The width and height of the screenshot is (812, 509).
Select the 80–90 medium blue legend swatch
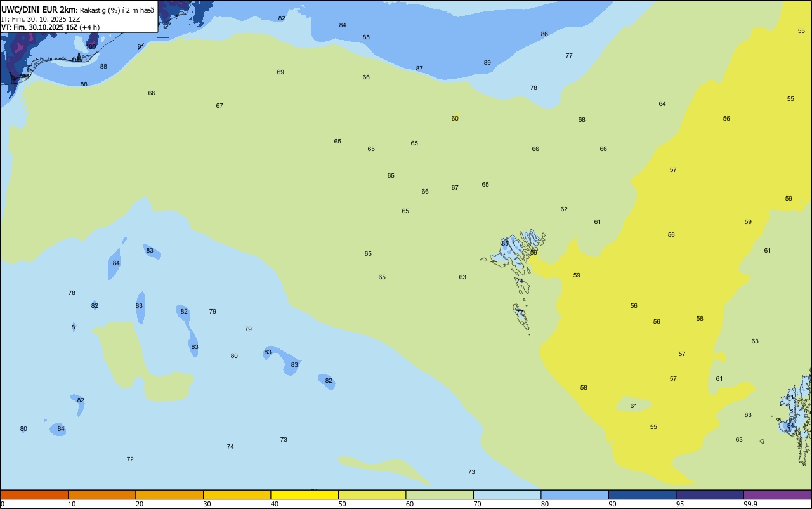[575, 494]
